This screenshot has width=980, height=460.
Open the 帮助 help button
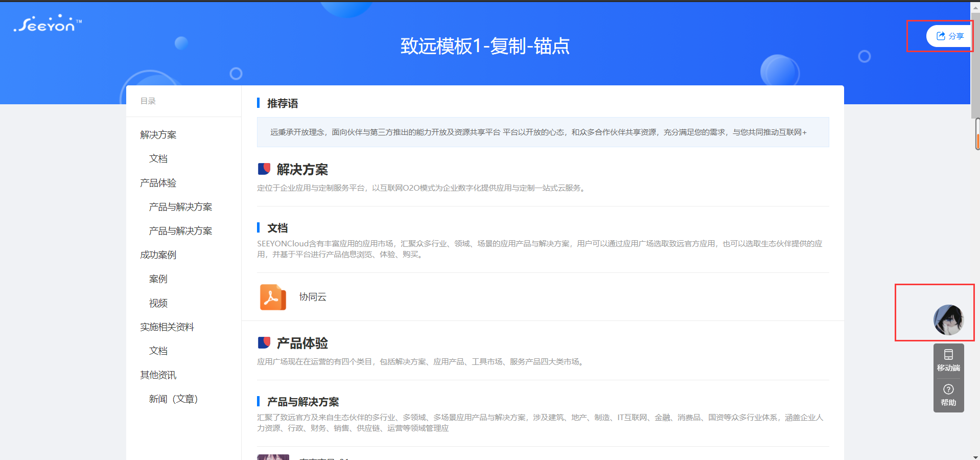click(x=949, y=396)
